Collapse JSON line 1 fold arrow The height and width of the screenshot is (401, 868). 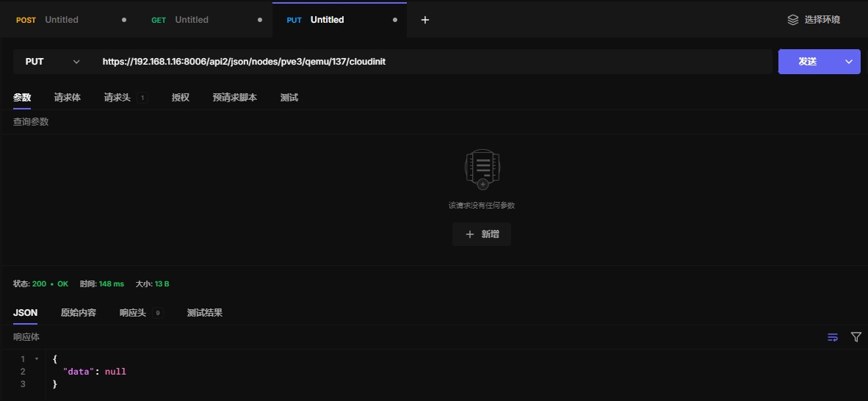[37, 359]
